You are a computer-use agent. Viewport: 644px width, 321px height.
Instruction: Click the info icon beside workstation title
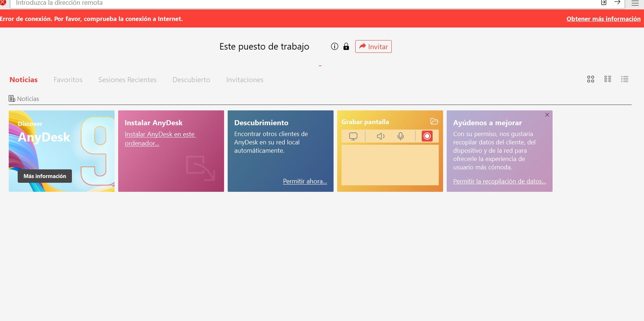tap(335, 46)
